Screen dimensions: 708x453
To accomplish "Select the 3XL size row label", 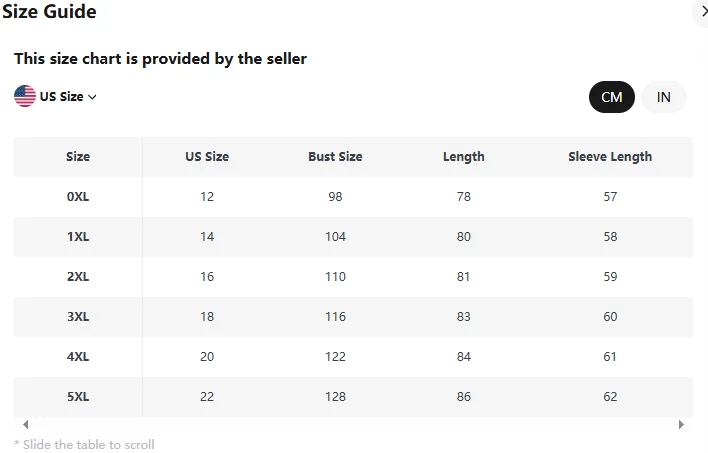I will coord(78,317).
